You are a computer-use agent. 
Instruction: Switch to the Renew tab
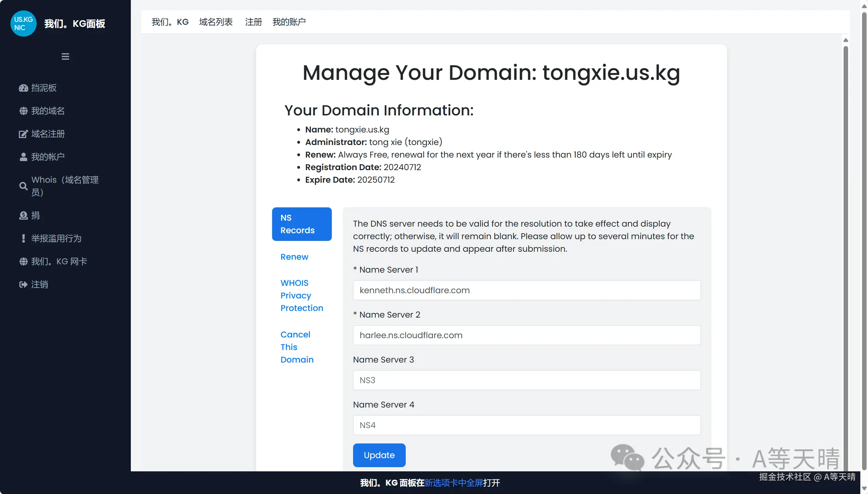(294, 257)
